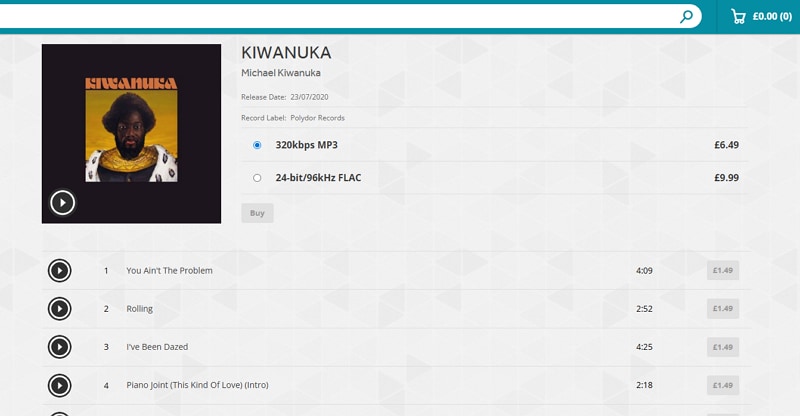The height and width of the screenshot is (416, 800).
Task: Play track 4 Piano Joint preview
Action: click(x=60, y=385)
